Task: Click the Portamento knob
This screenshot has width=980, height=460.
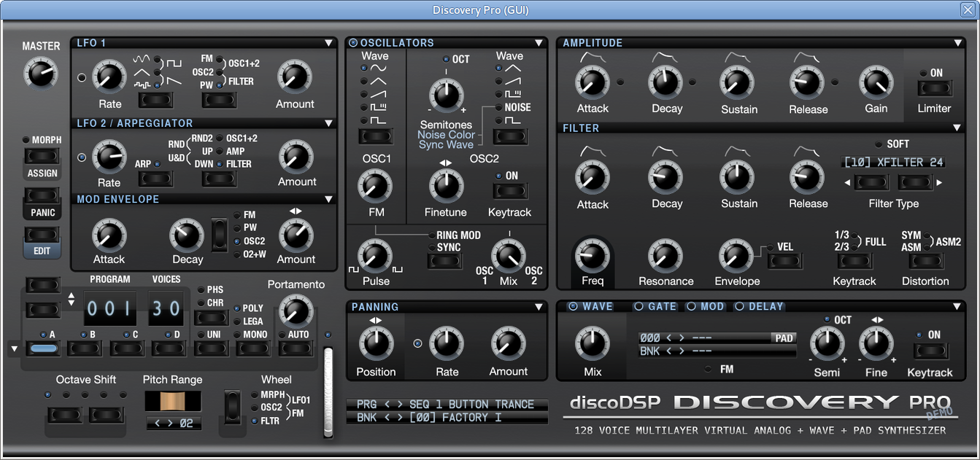Action: pyautogui.click(x=296, y=311)
